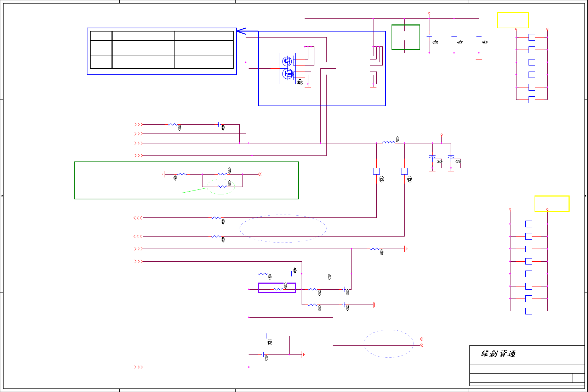Click the ground symbol under the top capacitor bank
Viewport: 588px width, 392px height.
pyautogui.click(x=479, y=60)
